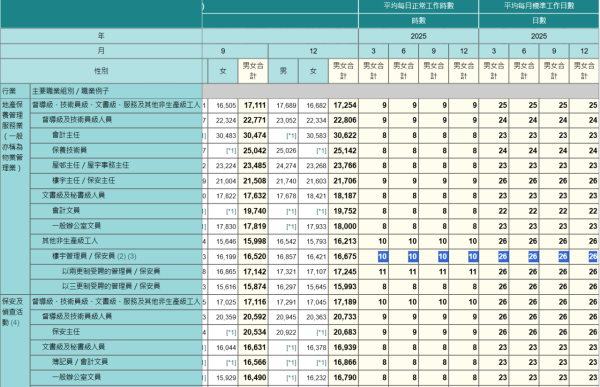Click the 日數 unit header
This screenshot has height=387, width=600.
point(539,21)
